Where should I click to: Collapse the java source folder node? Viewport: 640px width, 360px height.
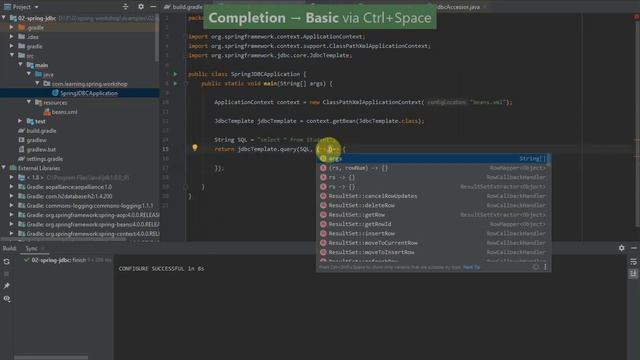click(x=29, y=74)
